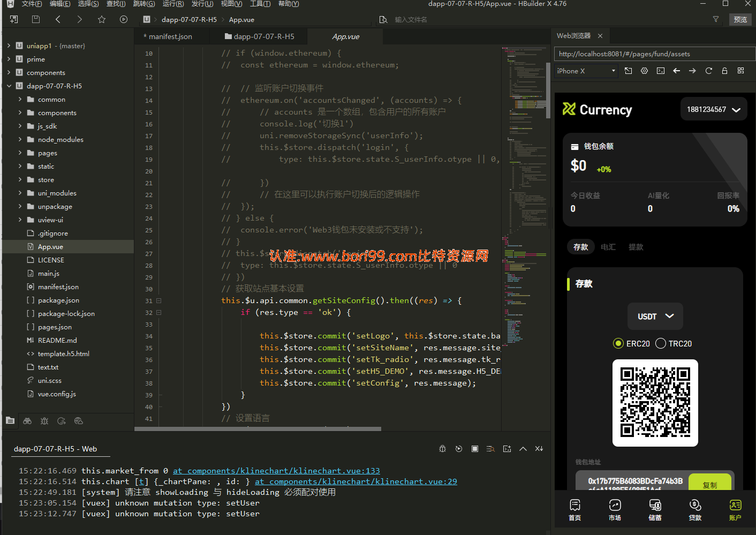Click the rotate device icon in Web browser

click(x=629, y=71)
